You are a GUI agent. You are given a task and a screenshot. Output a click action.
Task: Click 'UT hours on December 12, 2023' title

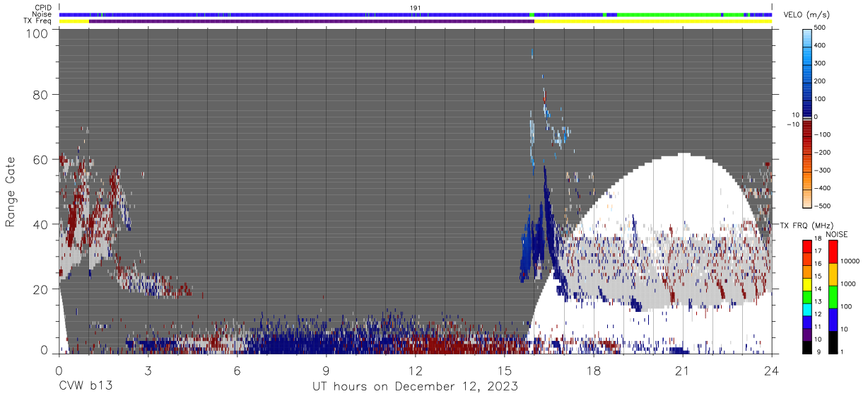pyautogui.click(x=416, y=387)
